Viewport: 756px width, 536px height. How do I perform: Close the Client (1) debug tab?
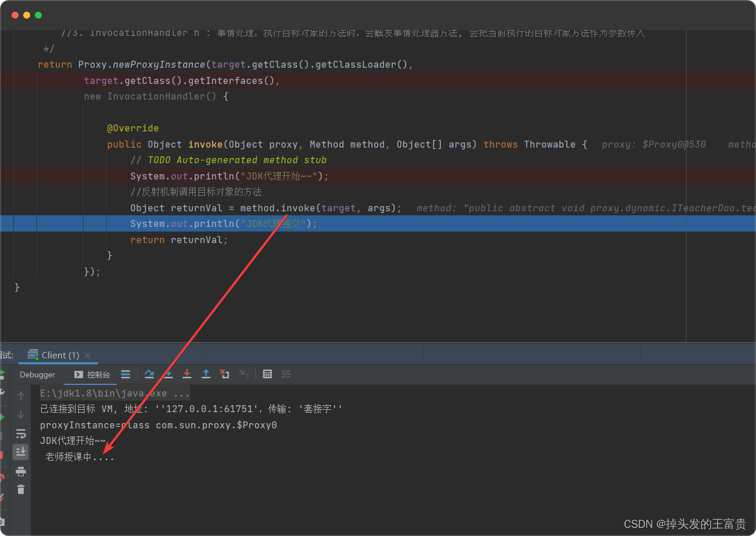pos(87,355)
